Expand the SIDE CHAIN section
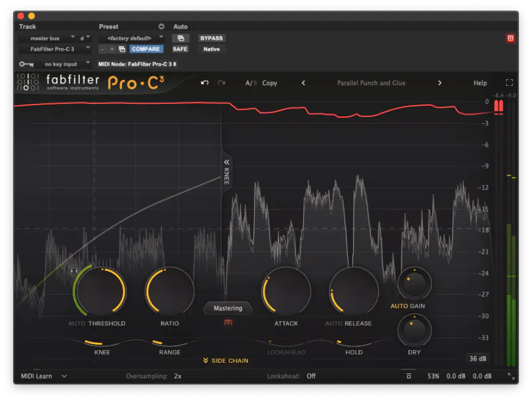The height and width of the screenshot is (400, 532). click(225, 361)
